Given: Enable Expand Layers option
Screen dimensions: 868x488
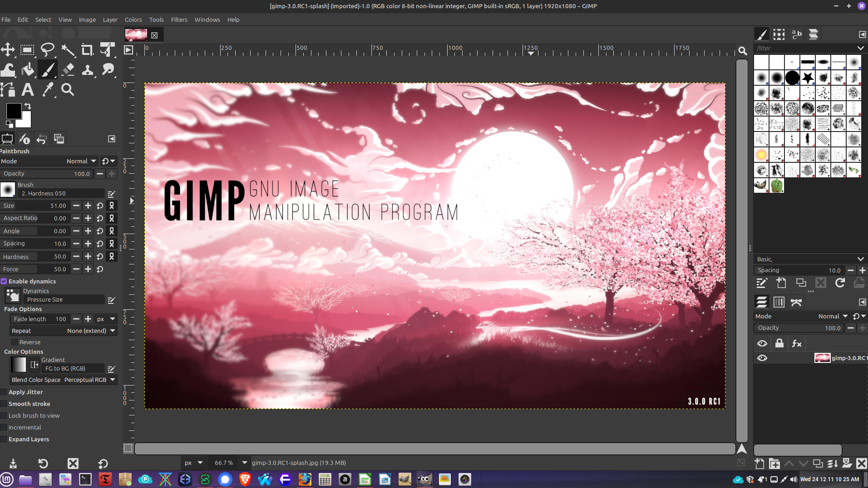Looking at the screenshot, I should coord(4,439).
